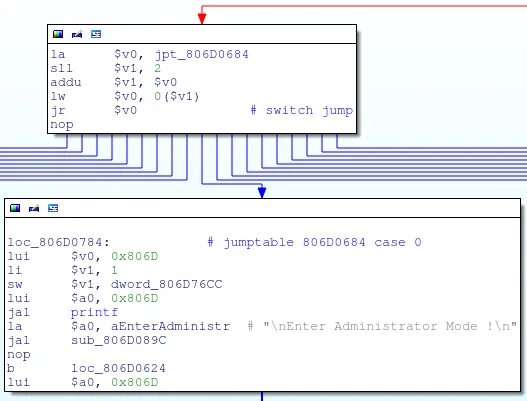Screen dimensions: 527x401
Task: Click the 'sll' instruction mnemonic
Action: pyautogui.click(x=61, y=68)
